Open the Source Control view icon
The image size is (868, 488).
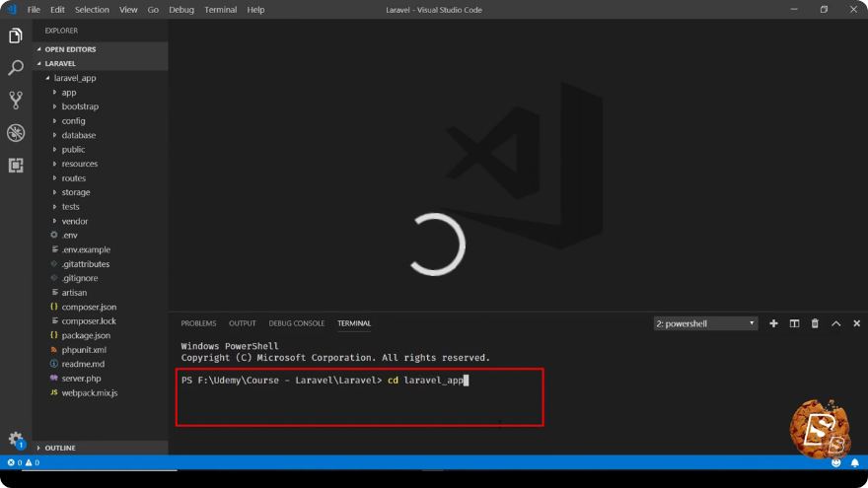pyautogui.click(x=16, y=101)
